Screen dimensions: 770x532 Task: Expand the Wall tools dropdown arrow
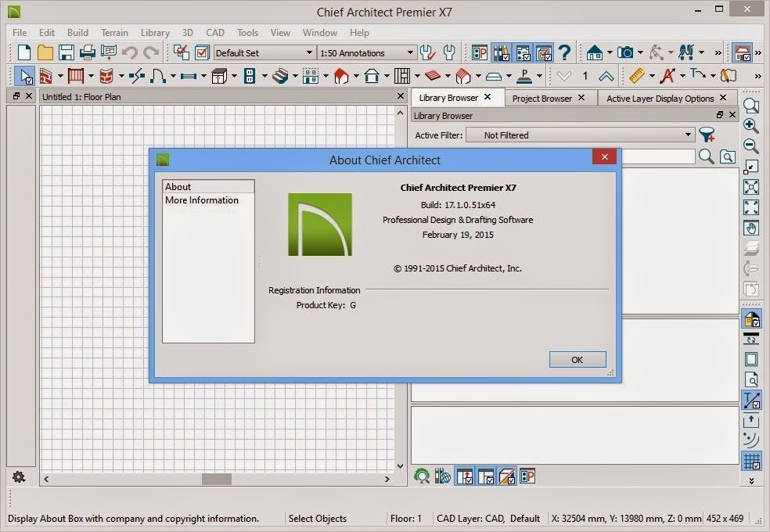click(60, 76)
